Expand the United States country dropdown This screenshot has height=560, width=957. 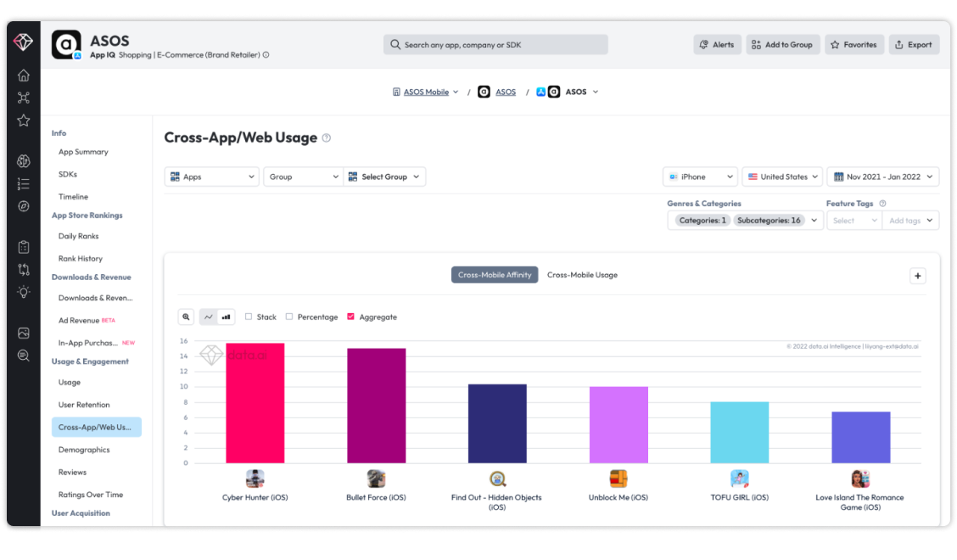[781, 176]
